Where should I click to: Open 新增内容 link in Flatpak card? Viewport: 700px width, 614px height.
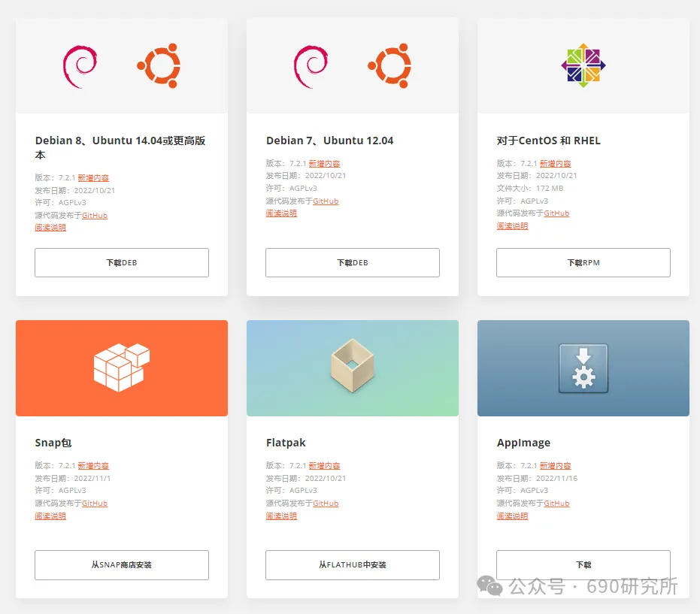pos(324,466)
